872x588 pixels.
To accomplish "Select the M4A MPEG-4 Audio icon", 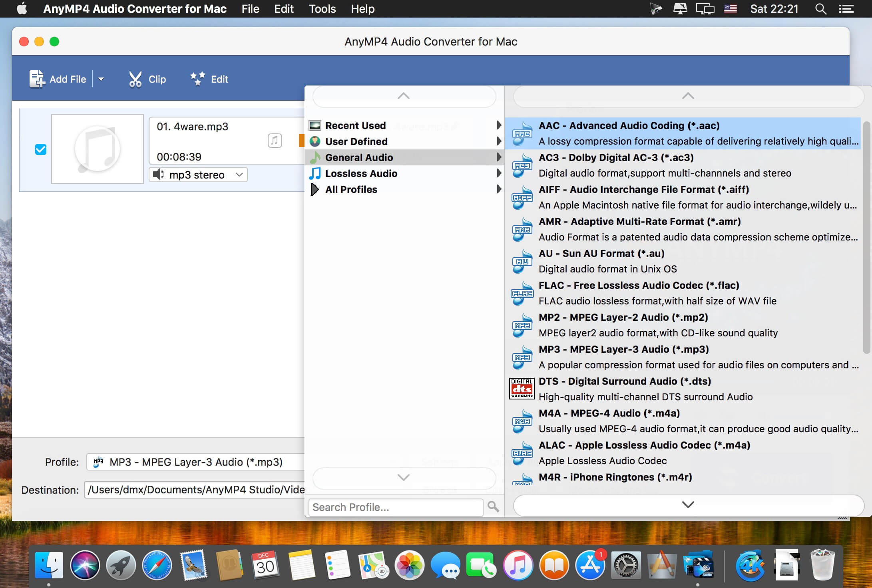I will (x=522, y=420).
